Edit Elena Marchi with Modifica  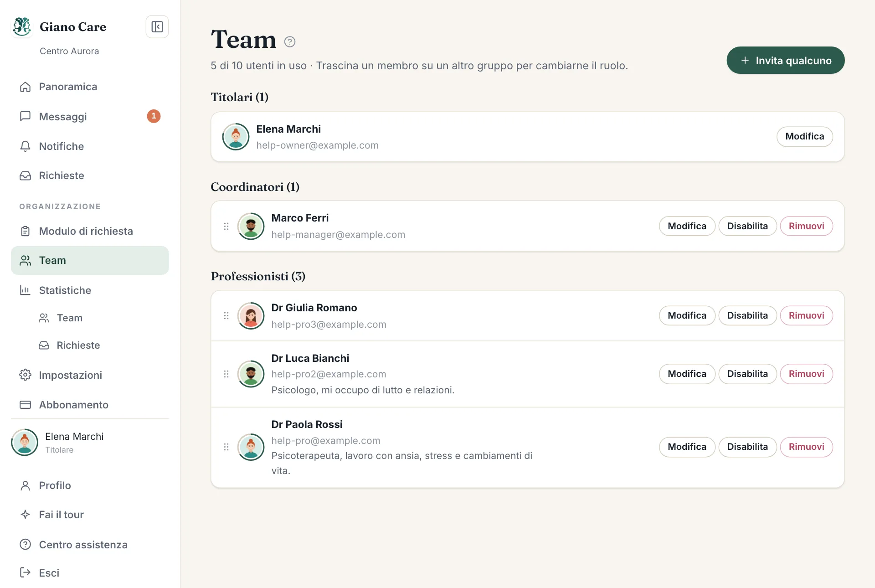tap(805, 137)
